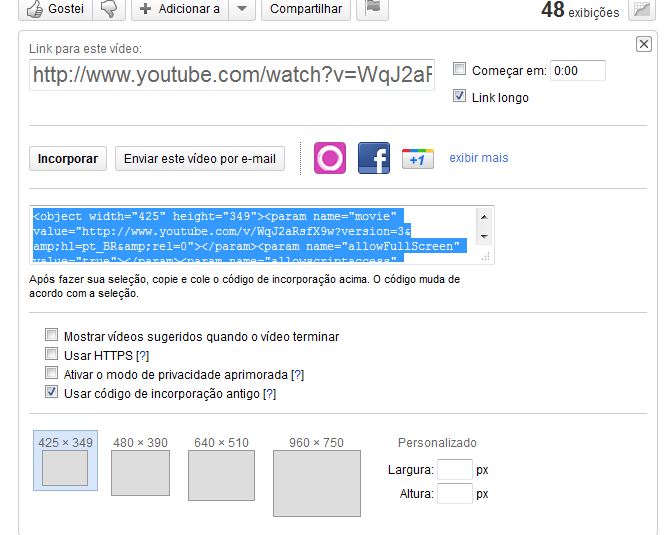Close the share panel with X
The image size is (669, 535).
click(x=644, y=44)
